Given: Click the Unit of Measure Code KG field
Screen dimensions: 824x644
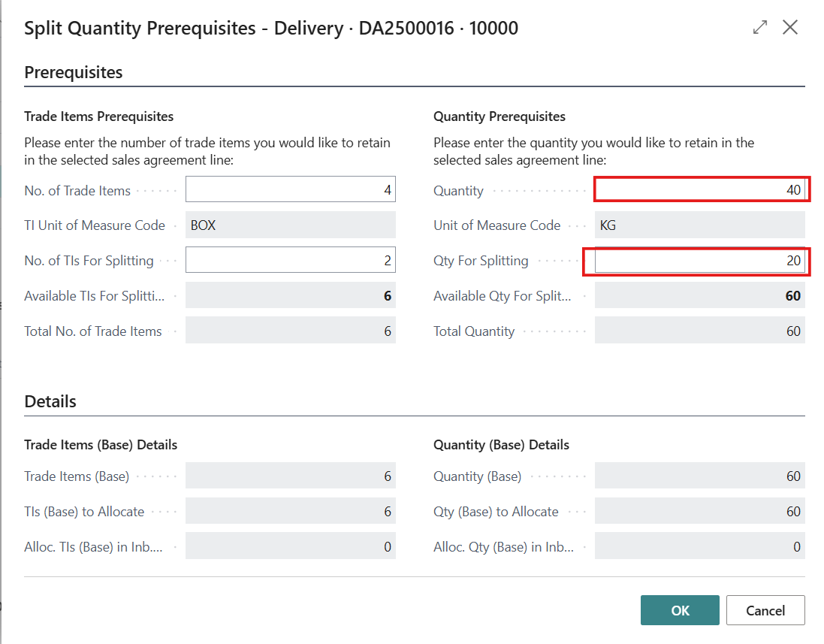Looking at the screenshot, I should (x=699, y=225).
